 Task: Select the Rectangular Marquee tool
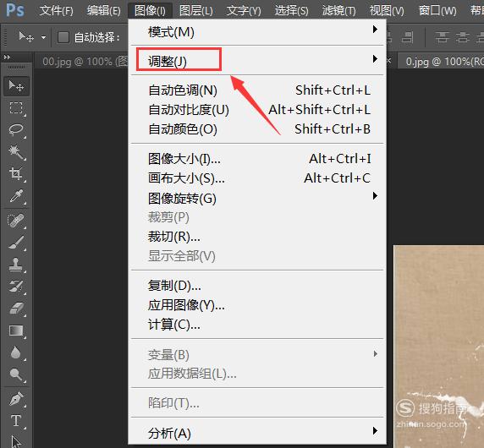point(16,108)
